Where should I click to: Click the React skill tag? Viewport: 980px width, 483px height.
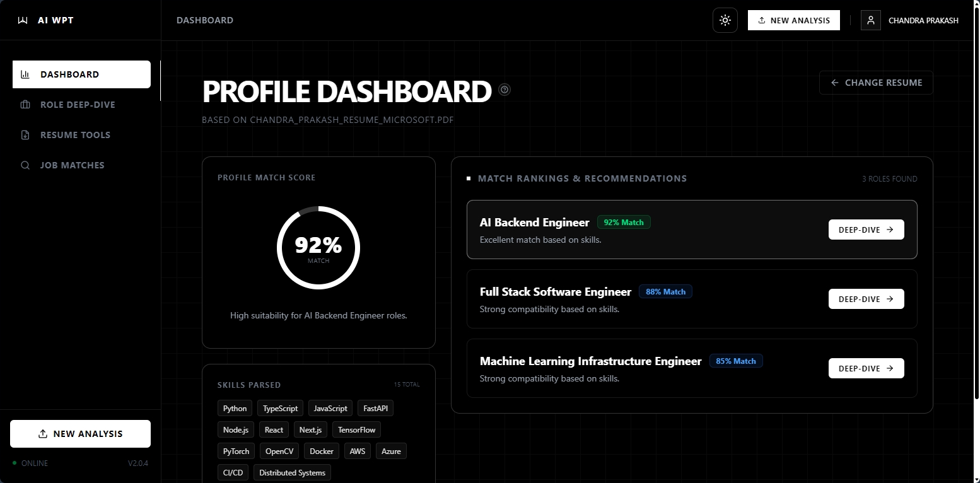click(274, 430)
